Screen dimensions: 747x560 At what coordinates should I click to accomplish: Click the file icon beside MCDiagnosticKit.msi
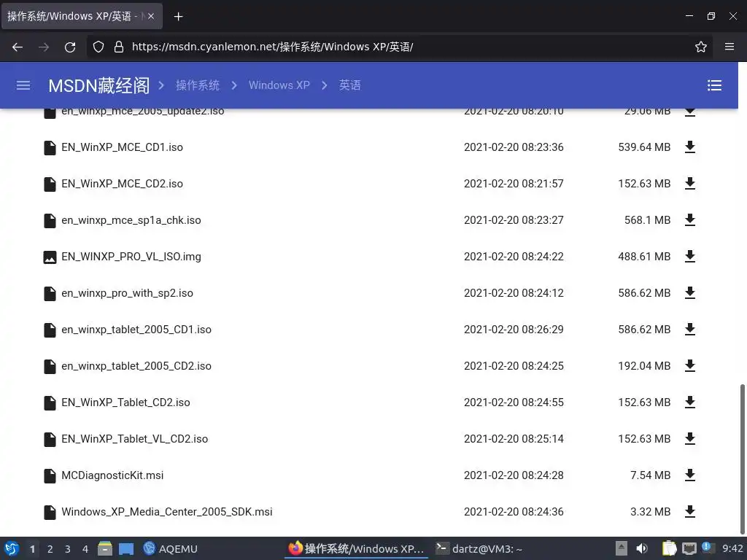coord(50,475)
